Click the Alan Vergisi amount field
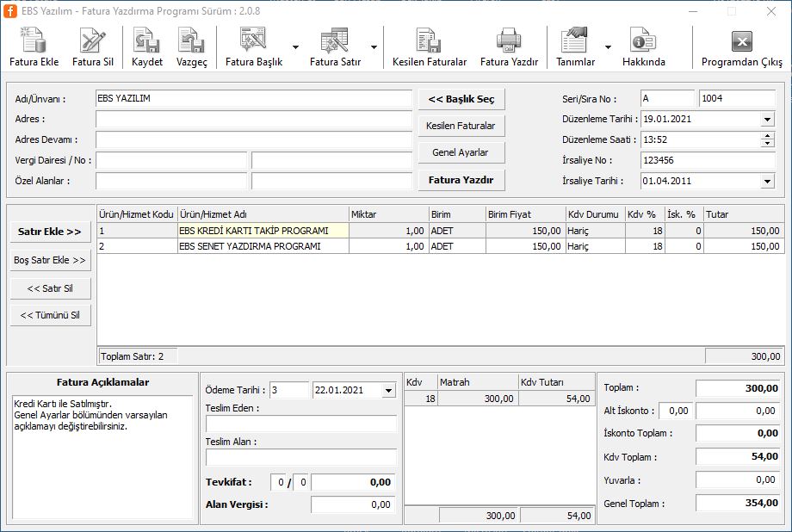The image size is (792, 532). [x=352, y=504]
